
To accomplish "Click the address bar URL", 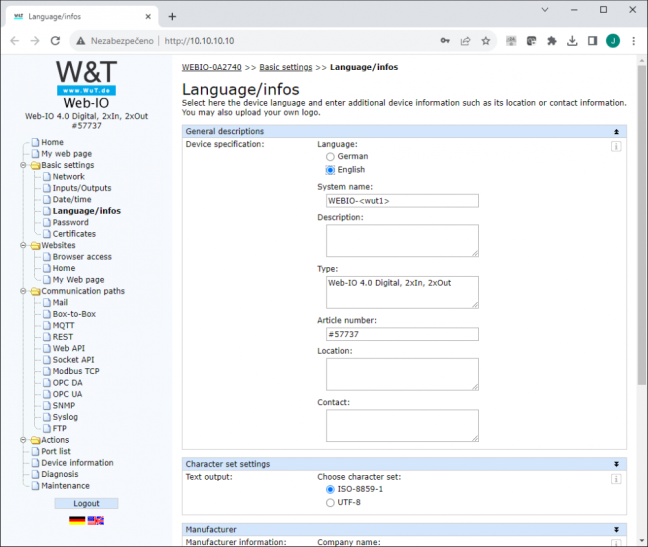I will tap(199, 41).
